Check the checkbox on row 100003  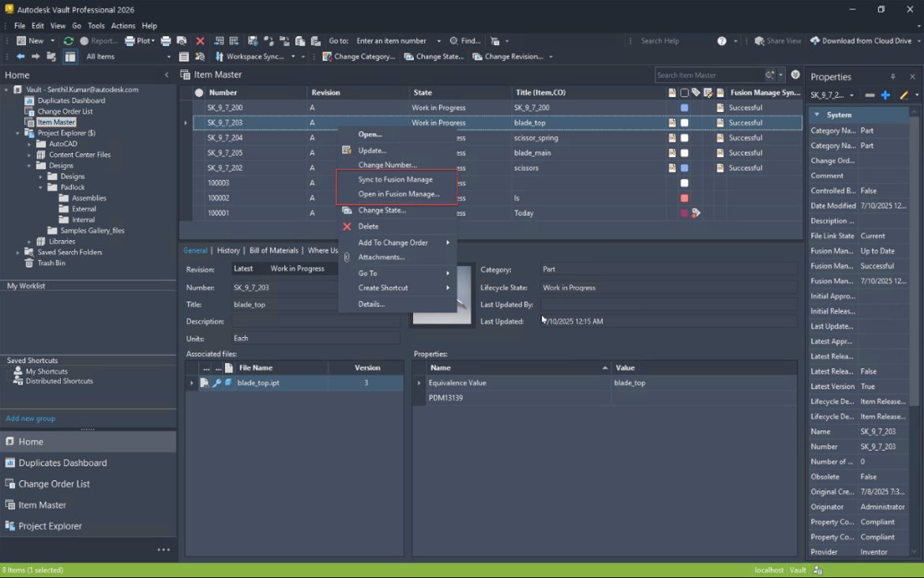pyautogui.click(x=685, y=182)
